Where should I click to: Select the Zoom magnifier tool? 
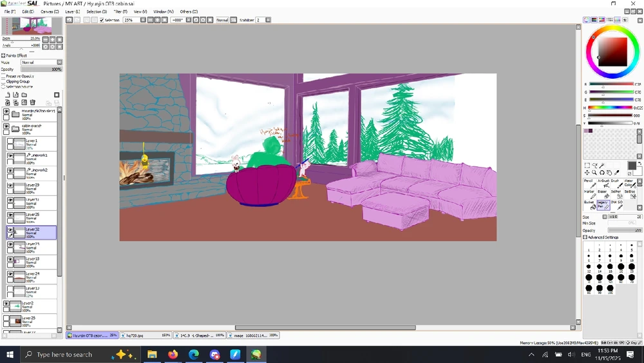[x=594, y=173]
